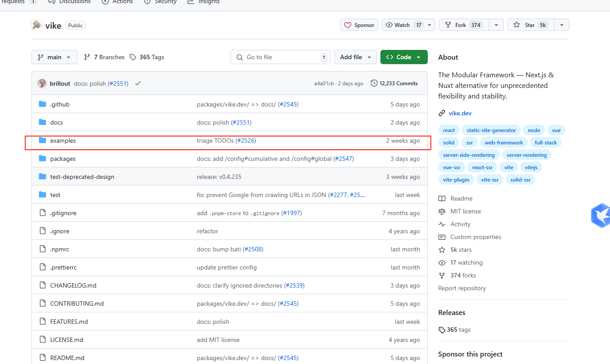Open the README.md file
610x364 pixels.
[67, 358]
